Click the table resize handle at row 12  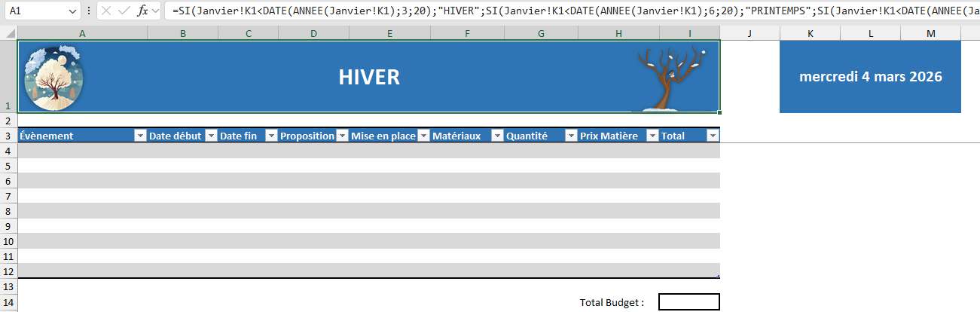718,277
